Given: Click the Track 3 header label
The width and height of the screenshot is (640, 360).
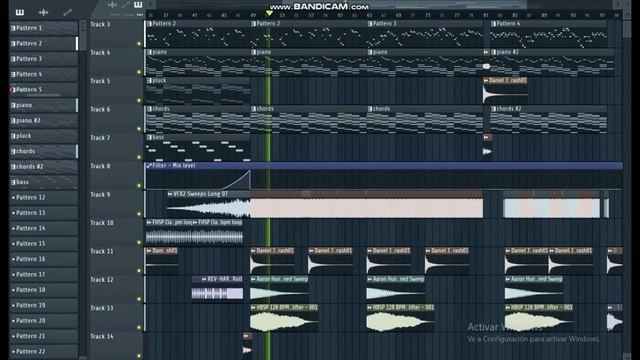Looking at the screenshot, I should (100, 24).
